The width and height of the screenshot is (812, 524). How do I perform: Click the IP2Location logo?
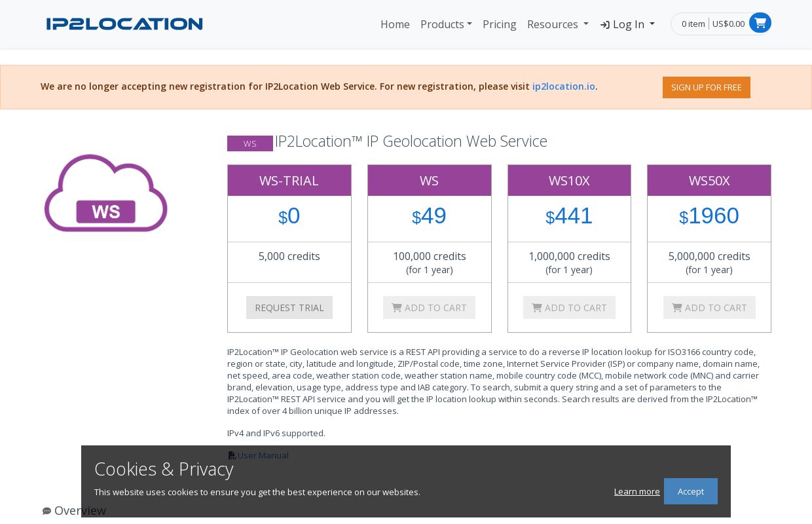[124, 24]
